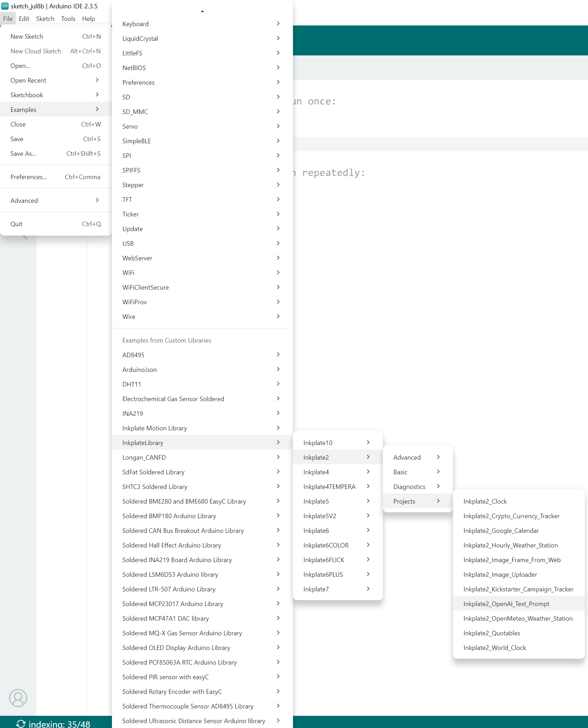Open the Tools menu in the menu bar

(x=68, y=19)
